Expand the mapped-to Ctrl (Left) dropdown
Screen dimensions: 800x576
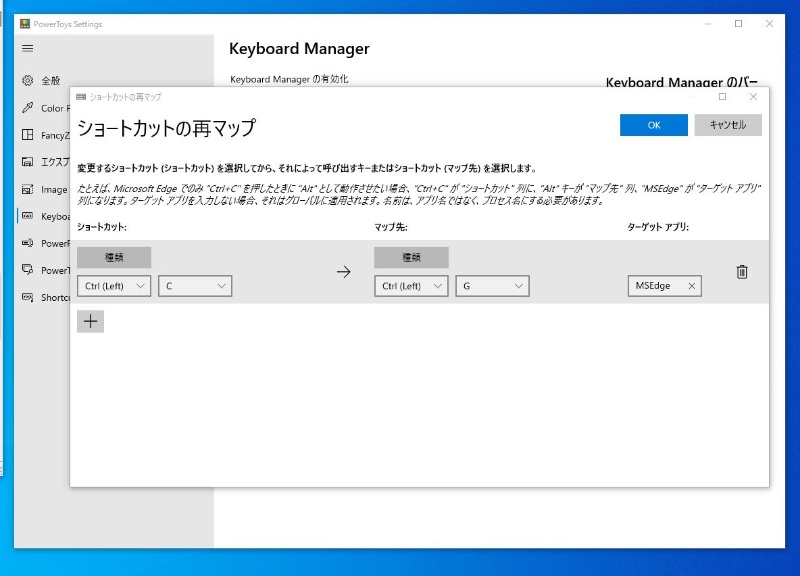[x=411, y=286]
